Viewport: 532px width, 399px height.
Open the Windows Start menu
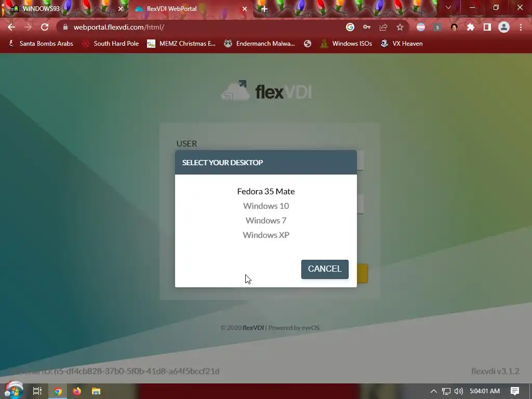click(x=14, y=391)
